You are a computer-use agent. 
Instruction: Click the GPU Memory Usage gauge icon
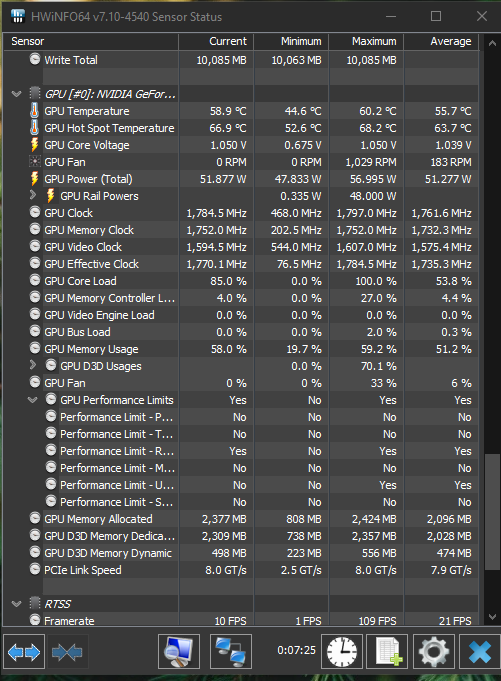(x=35, y=348)
